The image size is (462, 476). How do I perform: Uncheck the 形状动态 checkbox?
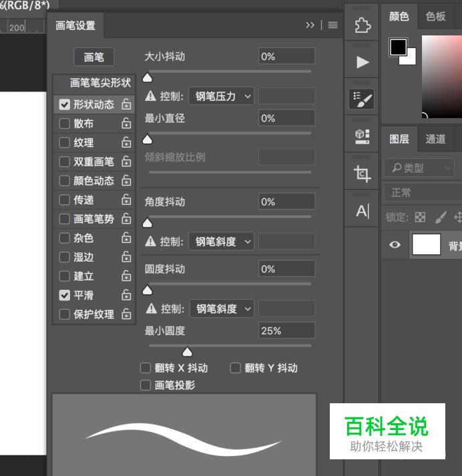(x=64, y=104)
